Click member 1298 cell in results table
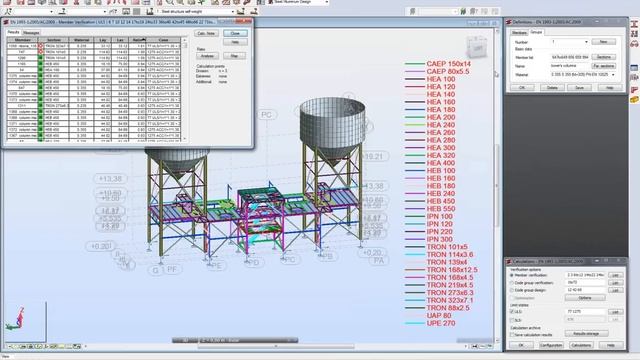Screen dimensions: 640x360 [22, 58]
